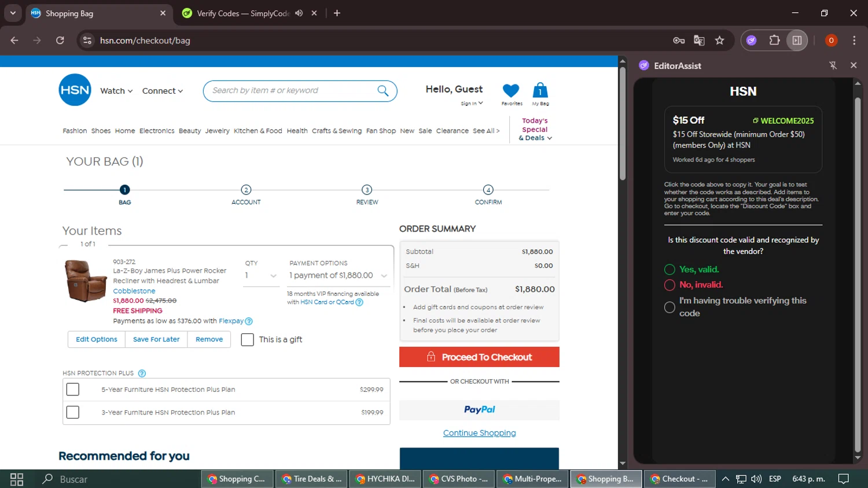Mute the Verify Codes tab audio
The image size is (868, 488).
[299, 13]
